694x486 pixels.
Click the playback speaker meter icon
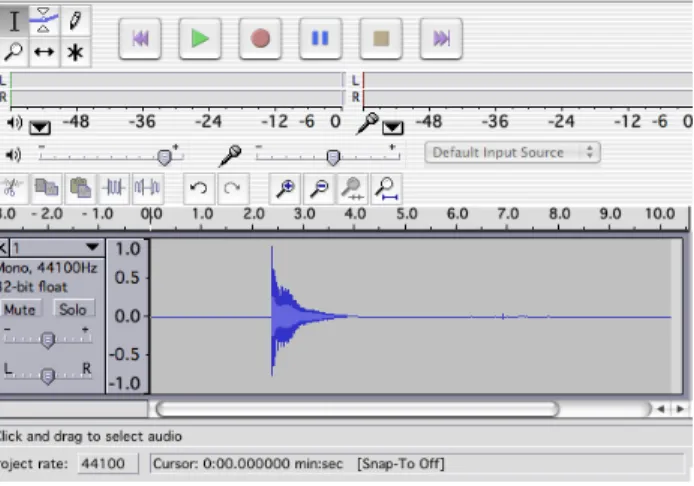click(15, 123)
